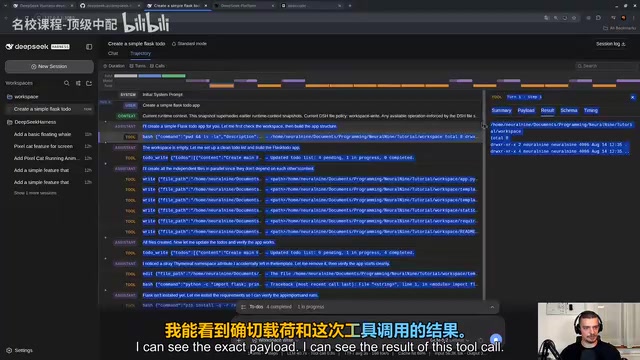This screenshot has width=640, height=360.
Task: Open the Result tab in detail panel
Action: click(547, 111)
